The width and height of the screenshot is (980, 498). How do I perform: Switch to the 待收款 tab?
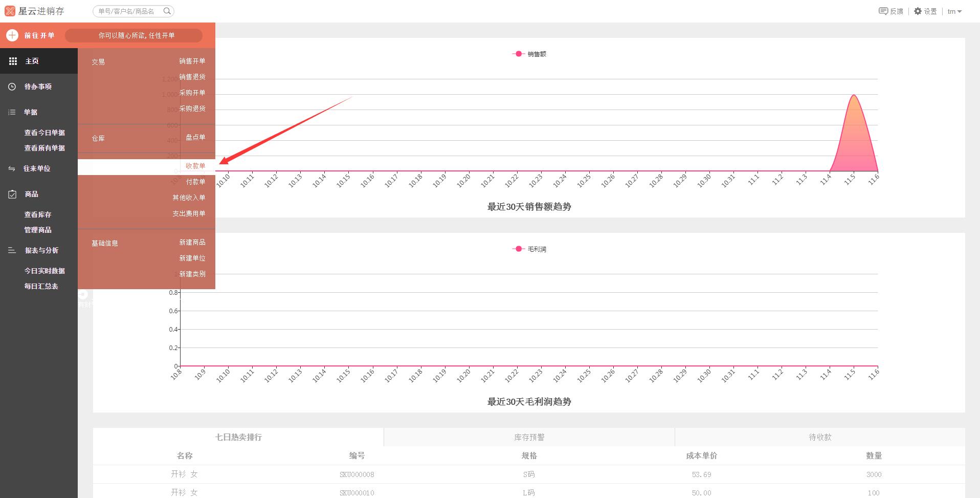[819, 437]
